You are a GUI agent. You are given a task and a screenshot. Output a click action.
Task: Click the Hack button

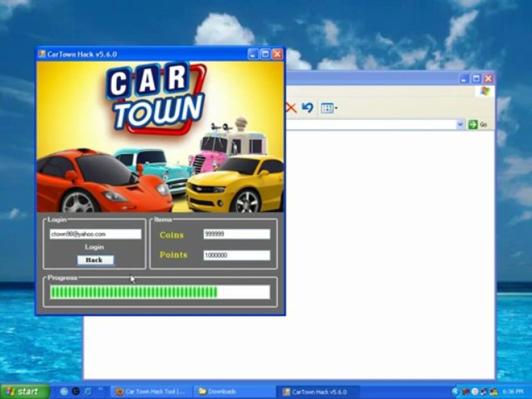pyautogui.click(x=95, y=260)
